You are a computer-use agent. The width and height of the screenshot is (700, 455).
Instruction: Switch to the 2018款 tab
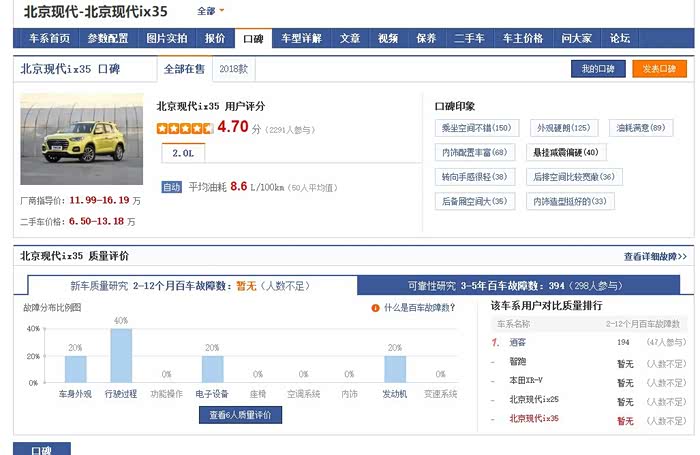233,69
